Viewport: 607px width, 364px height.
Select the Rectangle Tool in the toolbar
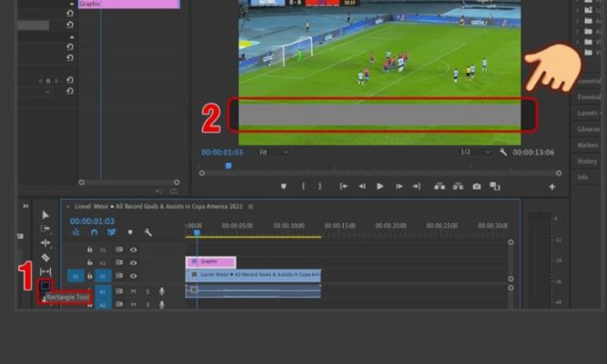coord(46,286)
